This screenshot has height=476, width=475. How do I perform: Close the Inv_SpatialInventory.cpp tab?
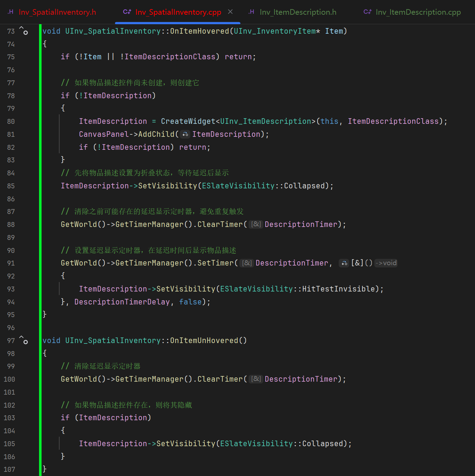230,12
